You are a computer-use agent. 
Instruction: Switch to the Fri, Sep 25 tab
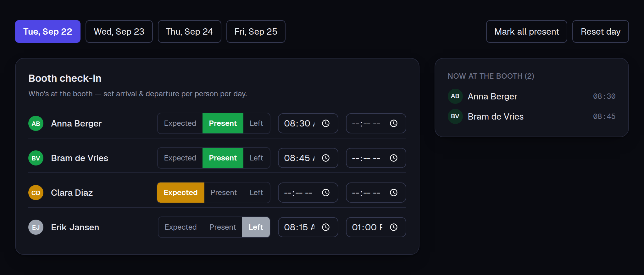pos(256,31)
